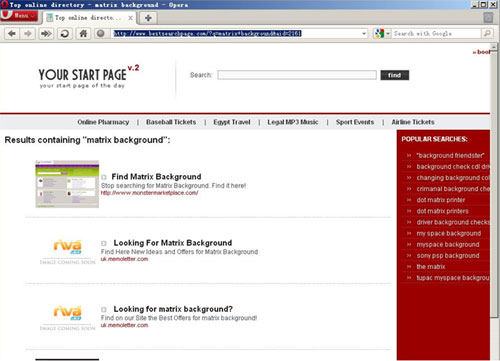Open uk.memoletter.com link under 'Find on our Site'
This screenshot has width=500, height=361.
click(124, 325)
